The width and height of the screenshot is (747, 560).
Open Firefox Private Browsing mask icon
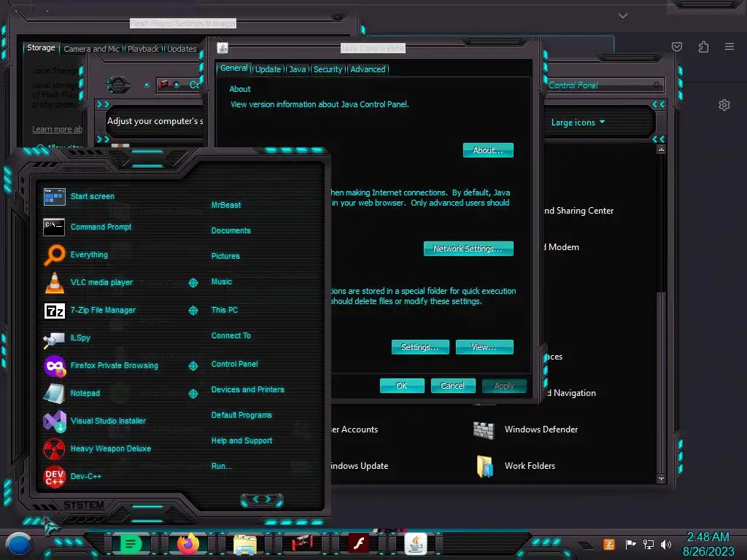pyautogui.click(x=54, y=366)
